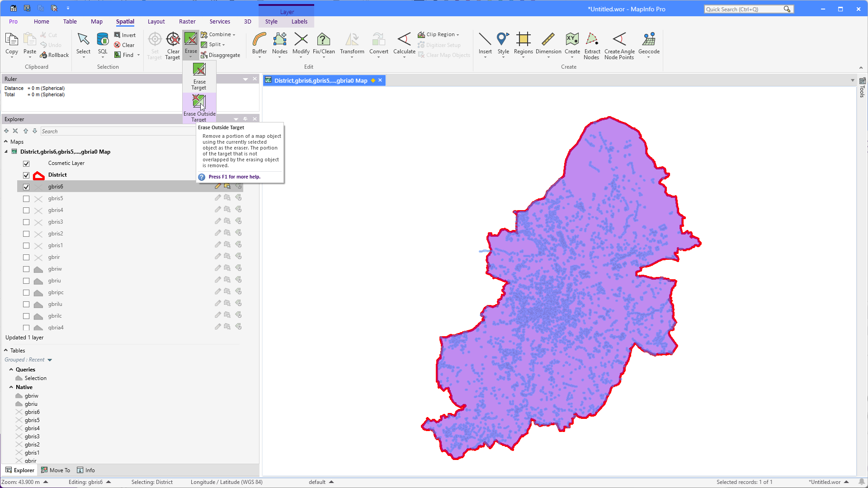
Task: Click the Press F1 for more help link
Action: (x=234, y=177)
